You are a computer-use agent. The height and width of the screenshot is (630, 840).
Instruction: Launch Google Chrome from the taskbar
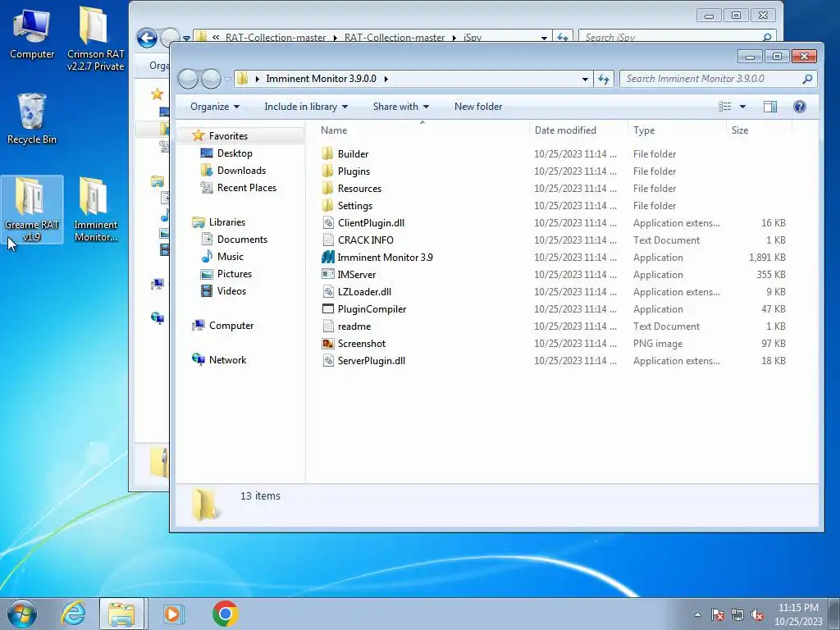[225, 614]
